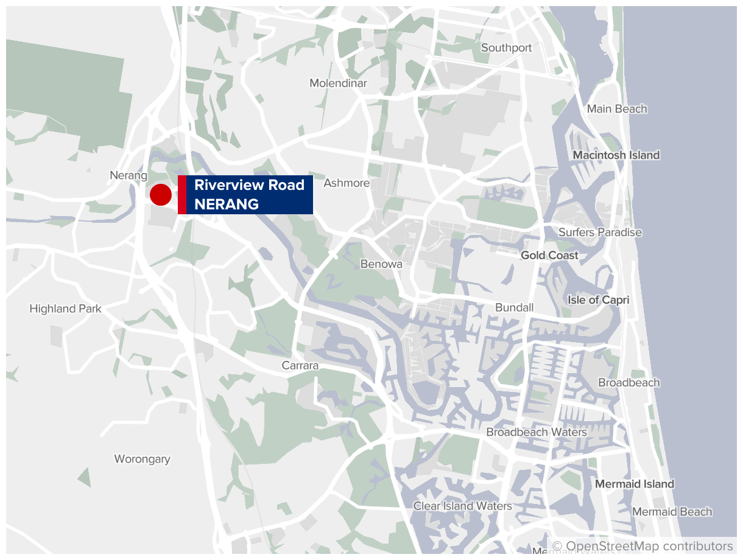
Task: Click the Macintosh Island label
Action: coord(616,155)
